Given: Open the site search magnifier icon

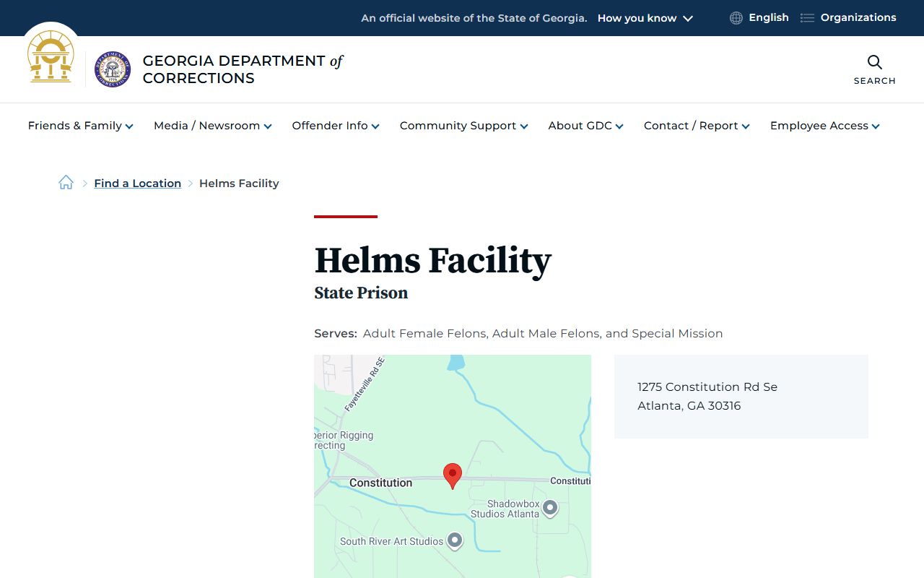Looking at the screenshot, I should point(875,62).
